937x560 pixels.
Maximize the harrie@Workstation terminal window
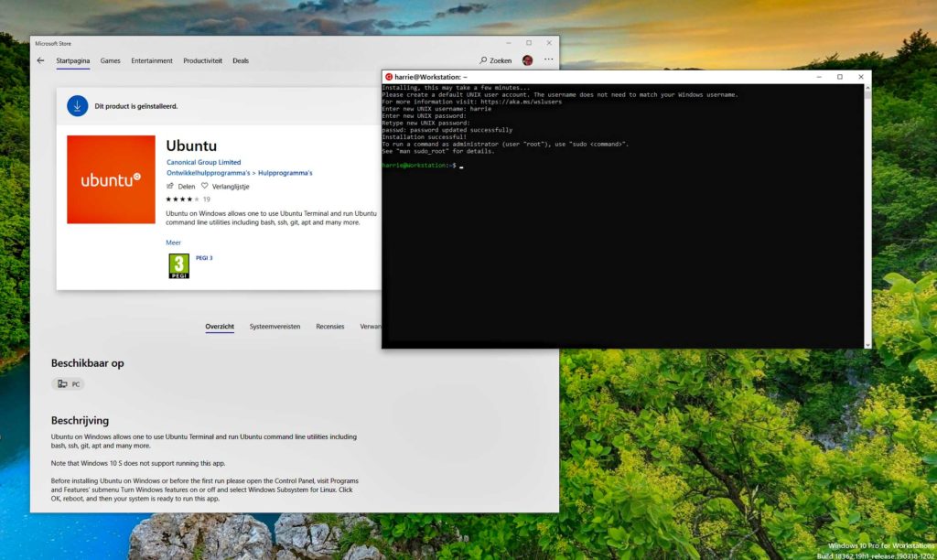pos(840,77)
